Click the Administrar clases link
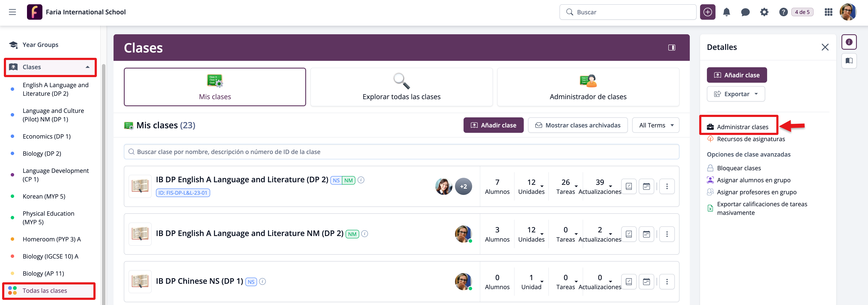The image size is (868, 305). (742, 127)
